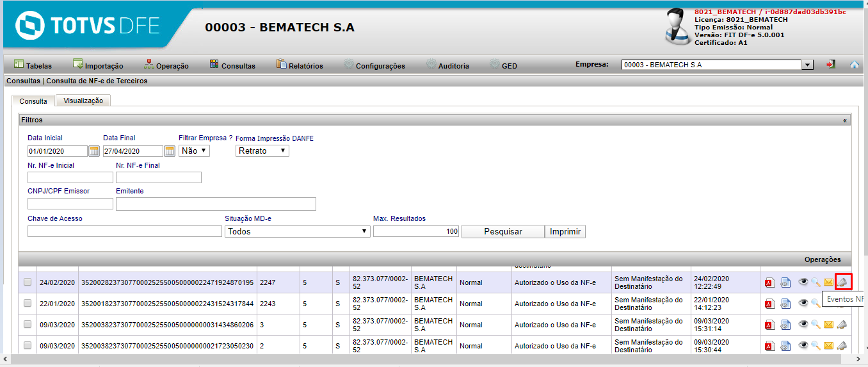
Task: Click eye icon in NF-e 2243 row
Action: tap(803, 303)
